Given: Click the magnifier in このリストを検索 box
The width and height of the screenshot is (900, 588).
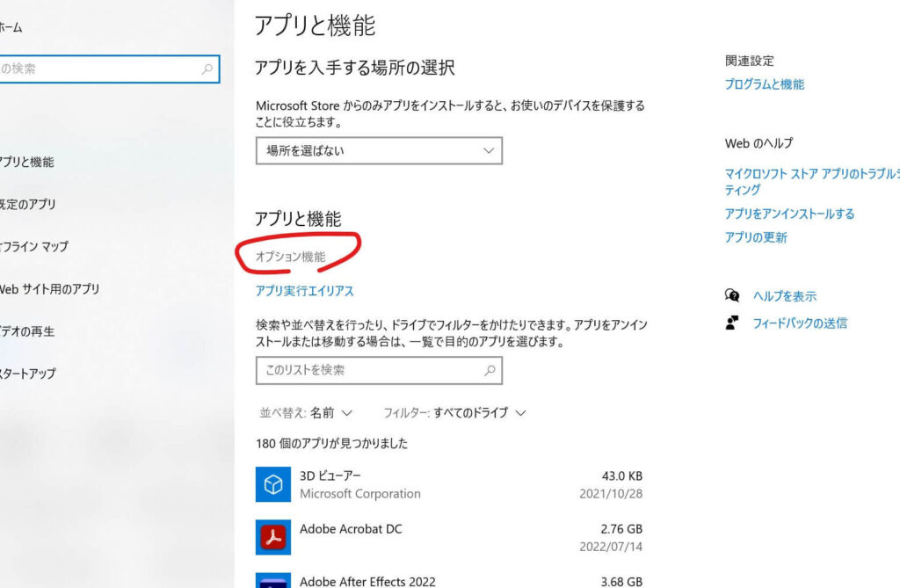Looking at the screenshot, I should pyautogui.click(x=490, y=371).
